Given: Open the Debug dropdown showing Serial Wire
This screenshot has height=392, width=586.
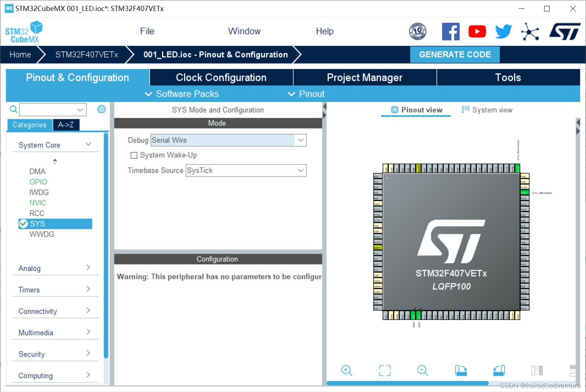Looking at the screenshot, I should coord(301,140).
